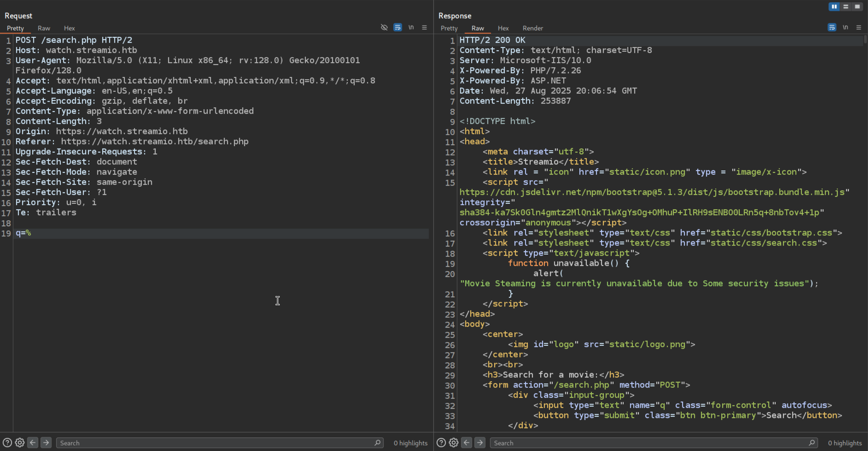This screenshot has height=451, width=868.
Task: Toggle line wrap icon in Request pane
Action: (398, 27)
